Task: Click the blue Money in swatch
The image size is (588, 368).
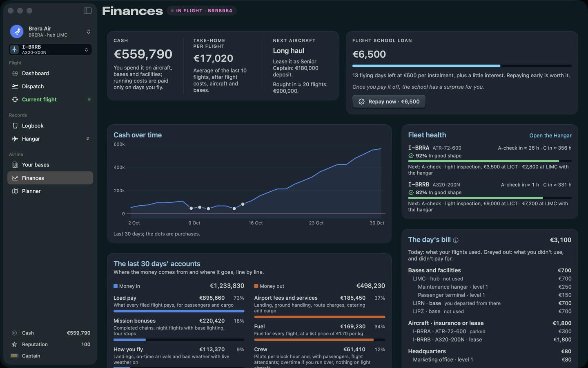Action: (116, 286)
